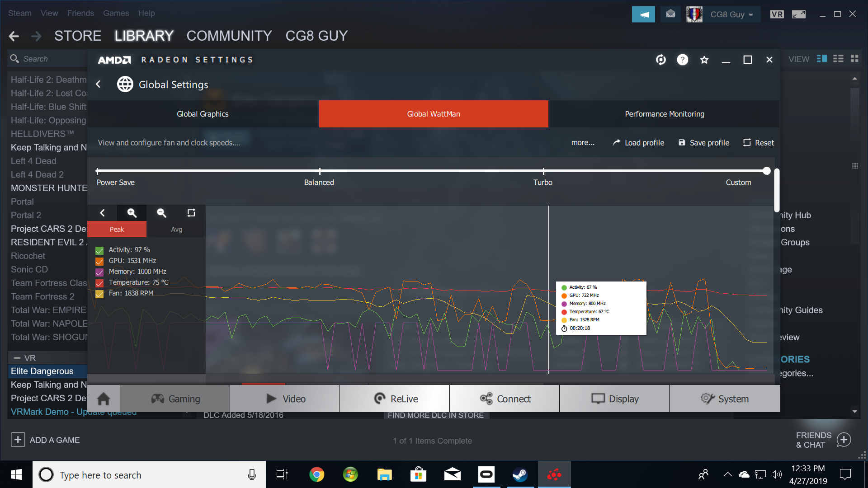This screenshot has height=488, width=868.
Task: Zoom out on the WattMan graph
Action: coord(161,213)
